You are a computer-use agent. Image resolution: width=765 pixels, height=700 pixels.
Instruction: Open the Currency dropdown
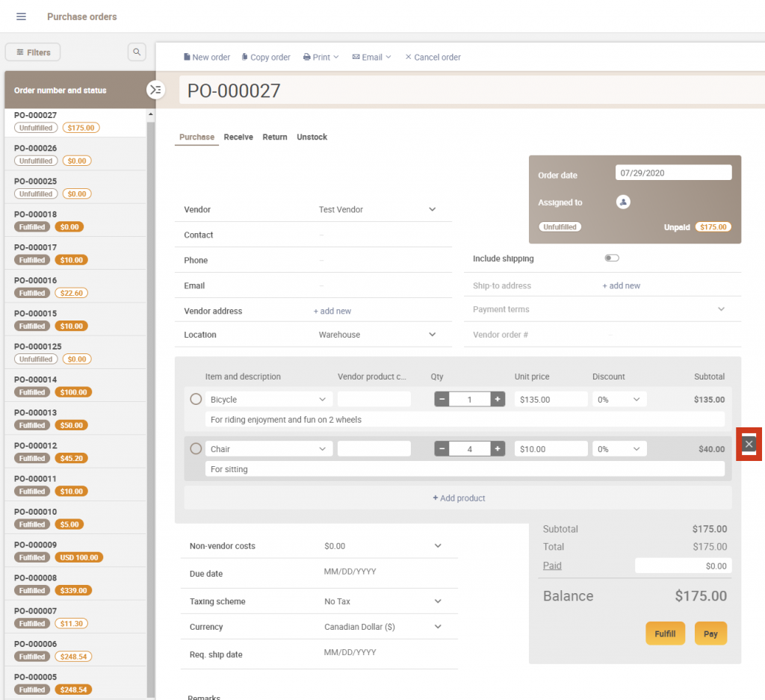[x=438, y=627]
